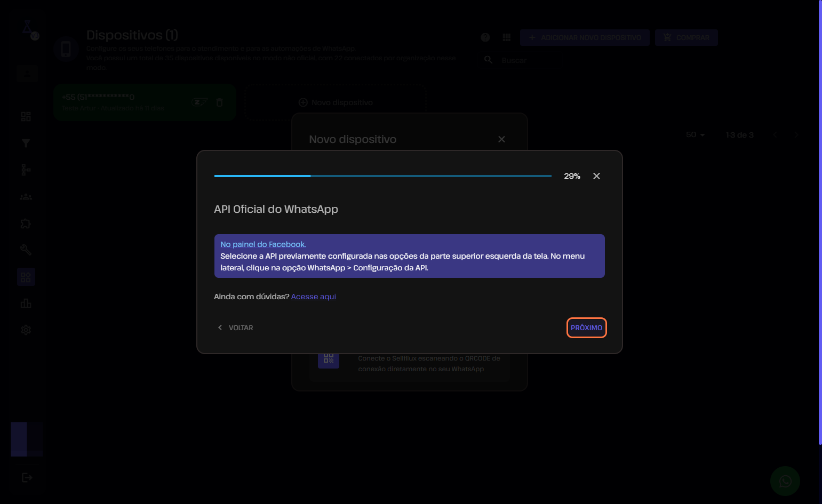This screenshot has height=504, width=822.
Task: Click the help question mark icon
Action: [485, 37]
